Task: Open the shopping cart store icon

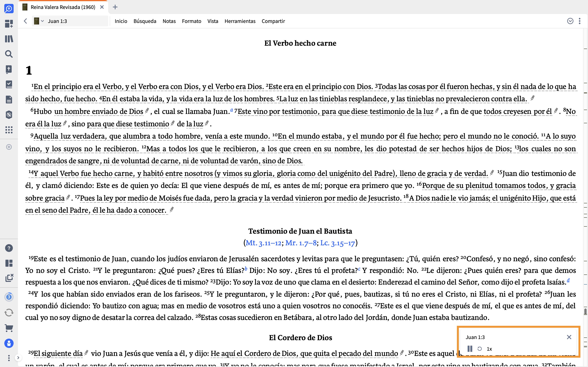Action: (x=9, y=328)
